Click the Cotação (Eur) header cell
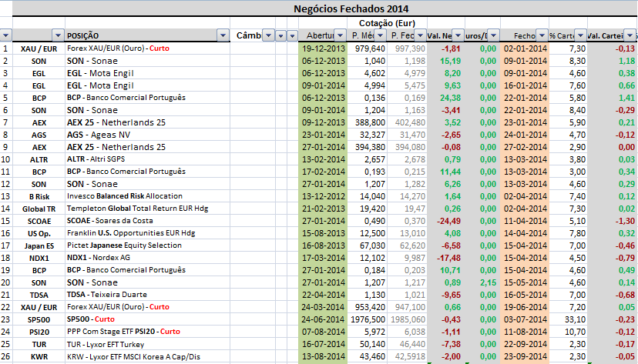This screenshot has width=638, height=364. point(385,22)
